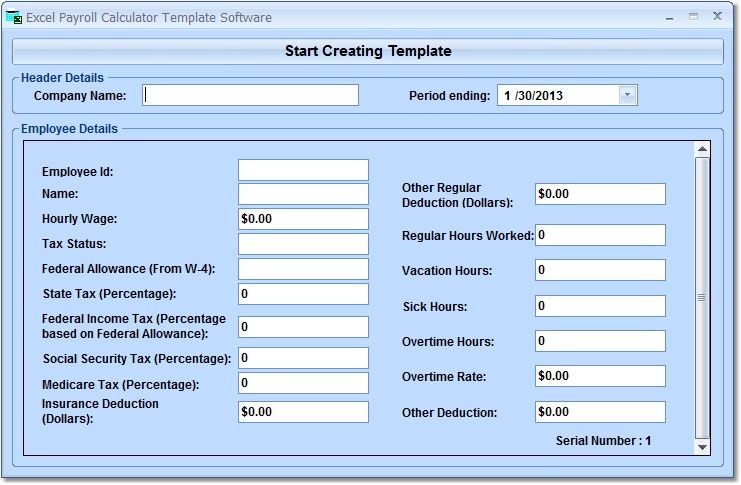Click Insurance Deduction (Dollars) field

pyautogui.click(x=303, y=412)
